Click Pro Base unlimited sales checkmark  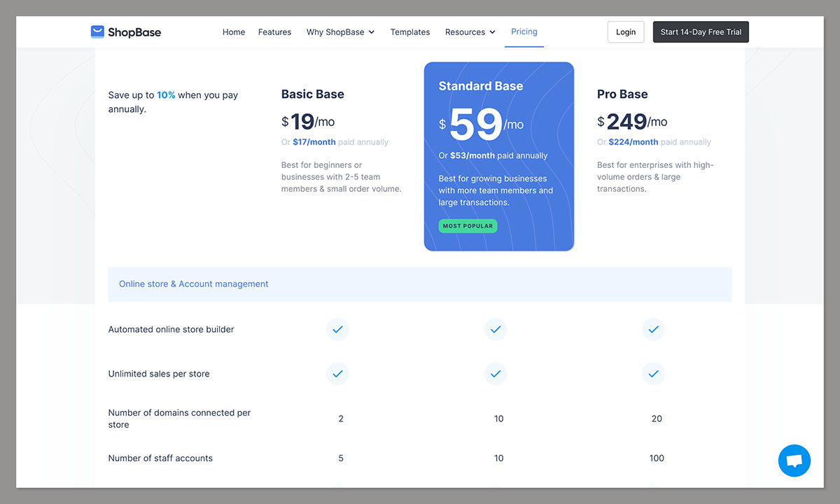click(x=653, y=374)
